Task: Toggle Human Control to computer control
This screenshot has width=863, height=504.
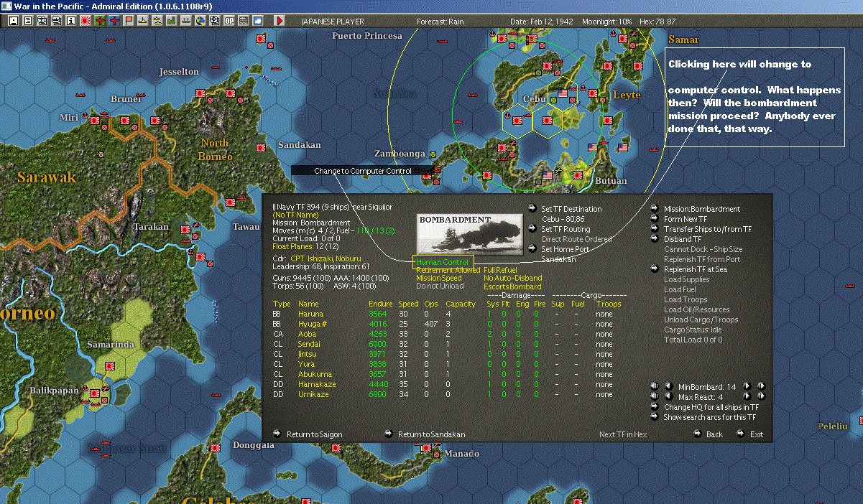Action: click(442, 262)
